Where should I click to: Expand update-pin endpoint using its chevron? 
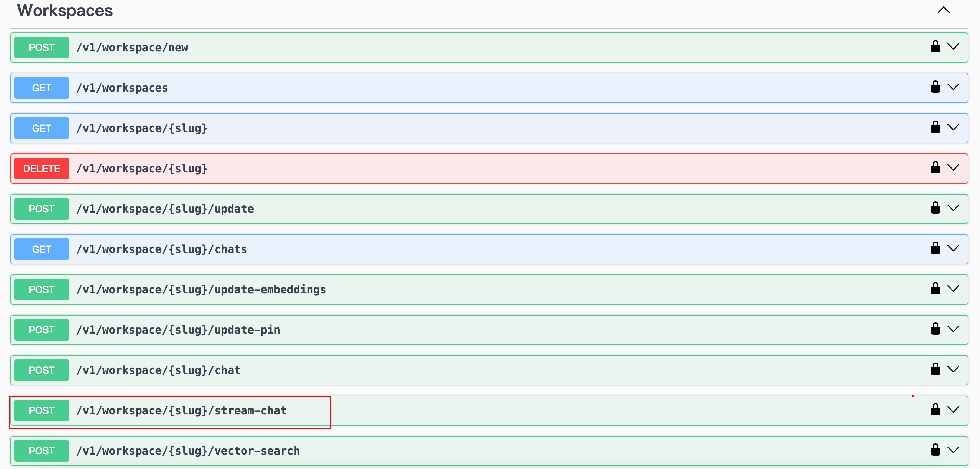953,329
